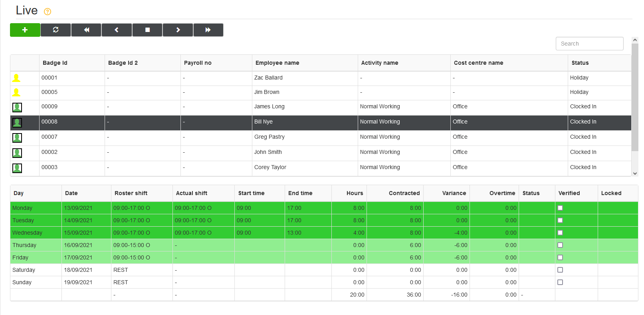
Task: Click the total hours value 20:00
Action: coord(357,295)
